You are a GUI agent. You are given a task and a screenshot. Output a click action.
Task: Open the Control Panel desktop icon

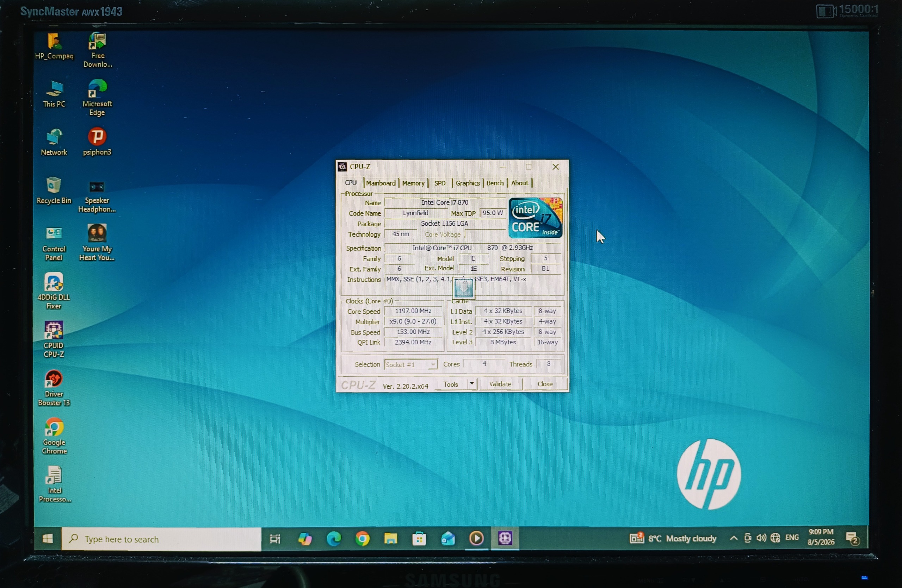pyautogui.click(x=54, y=243)
